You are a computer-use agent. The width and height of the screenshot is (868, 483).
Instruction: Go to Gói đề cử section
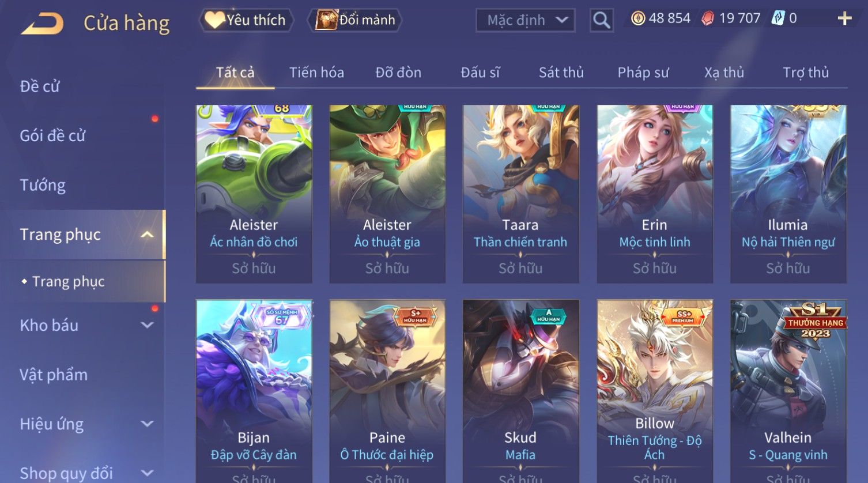52,136
